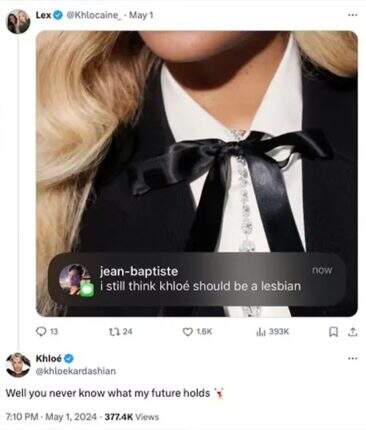This screenshot has width=366, height=430.
Task: Click the Lex display name
Action: coord(43,15)
